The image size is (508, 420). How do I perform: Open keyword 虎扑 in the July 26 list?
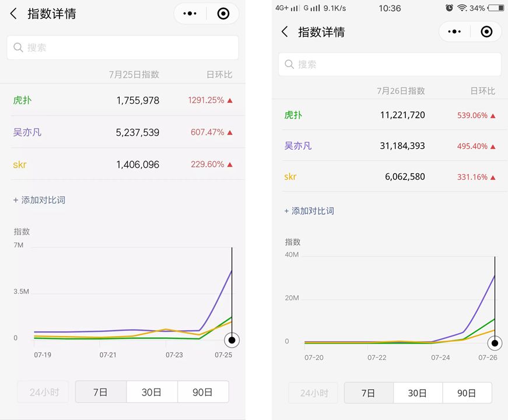(293, 115)
